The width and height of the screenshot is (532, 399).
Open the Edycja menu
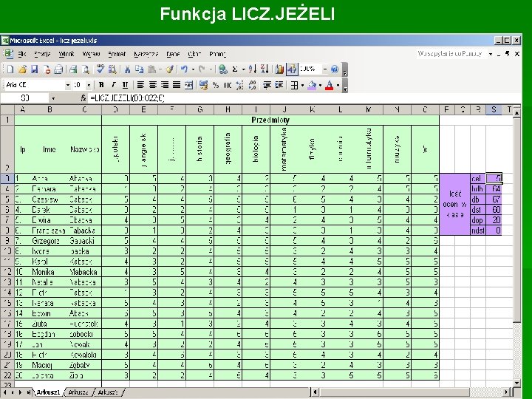tap(42, 54)
